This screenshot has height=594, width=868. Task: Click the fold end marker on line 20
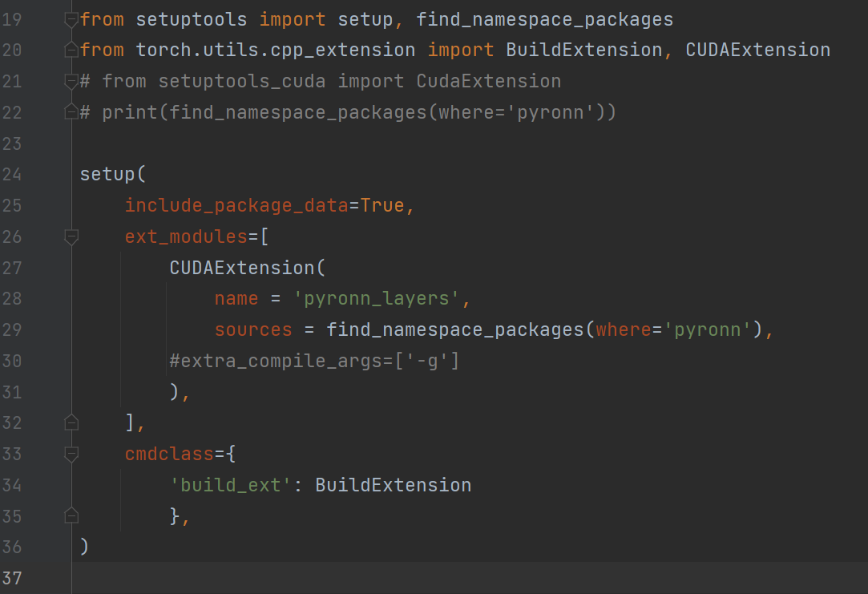pyautogui.click(x=71, y=51)
